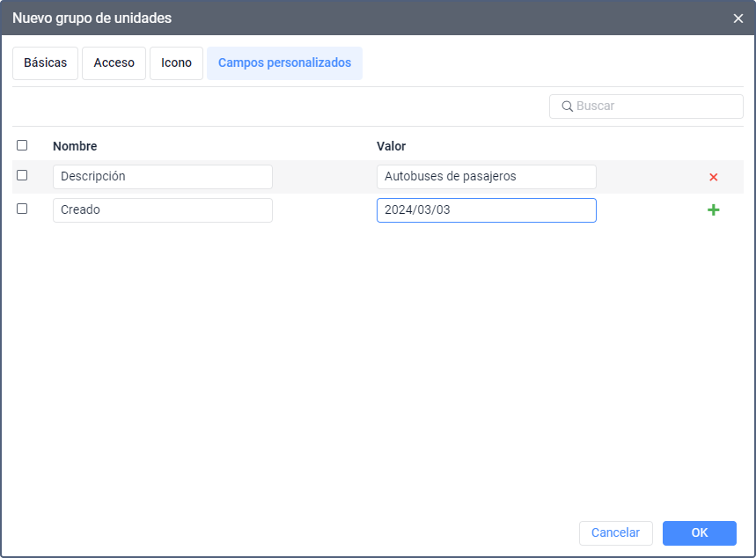Click the Nombre column header
Screen dimensions: 756x558
tap(75, 146)
